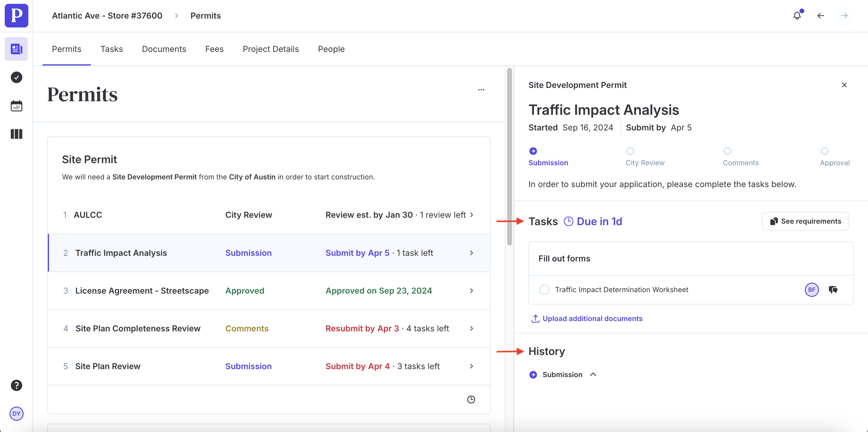This screenshot has height=432, width=868.
Task: Open the notifications bell
Action: coord(797,16)
